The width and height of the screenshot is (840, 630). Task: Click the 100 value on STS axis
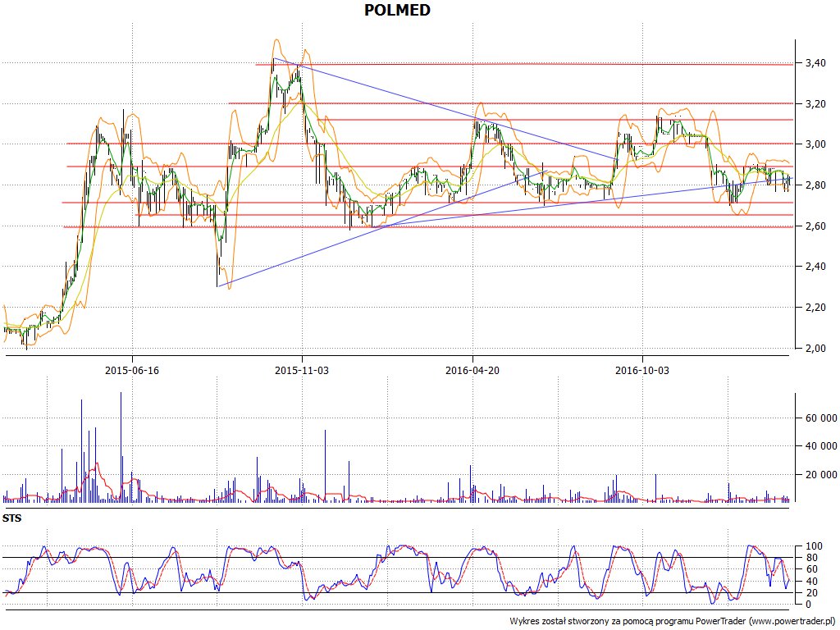[x=814, y=546]
